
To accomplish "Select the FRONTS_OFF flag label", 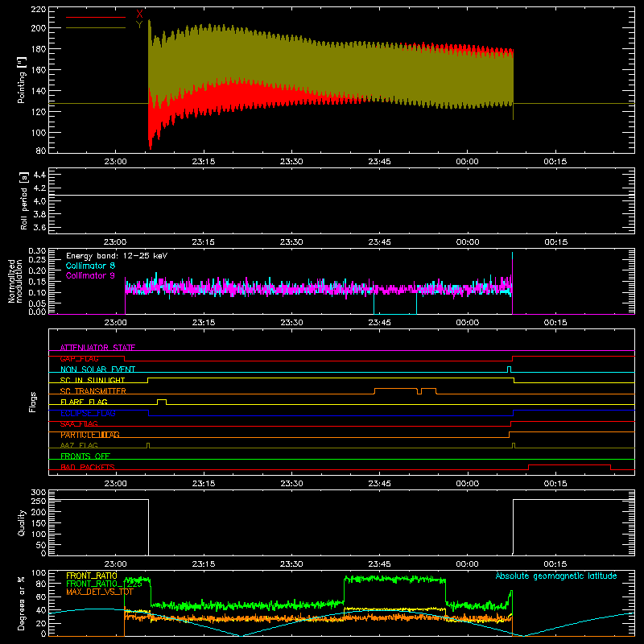I will (85, 456).
